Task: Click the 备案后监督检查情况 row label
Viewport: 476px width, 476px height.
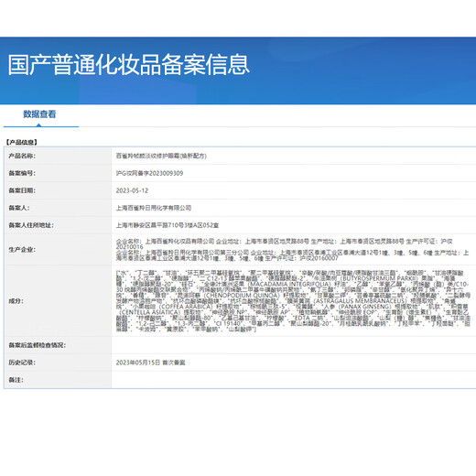Action: [x=38, y=345]
